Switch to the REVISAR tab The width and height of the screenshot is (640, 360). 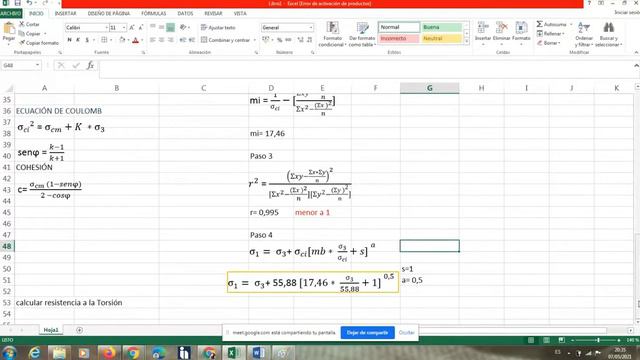pyautogui.click(x=213, y=13)
